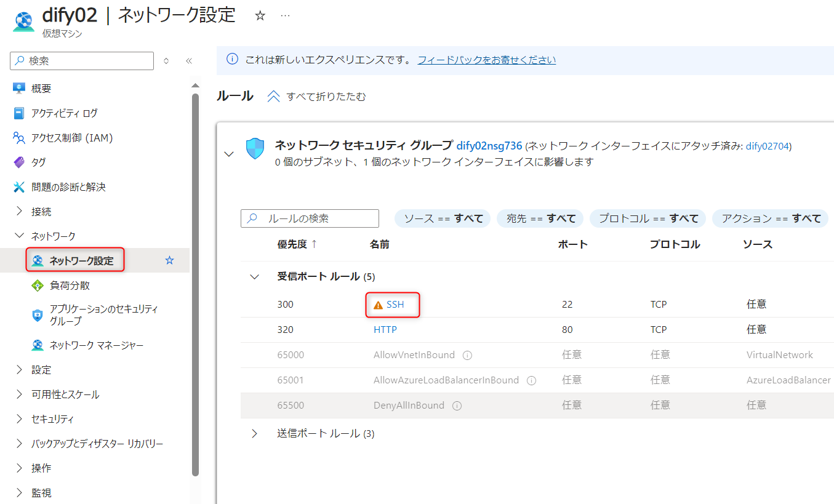Expand the 送信ポート ルール section
Viewport: 834px width, 504px height.
pos(254,433)
